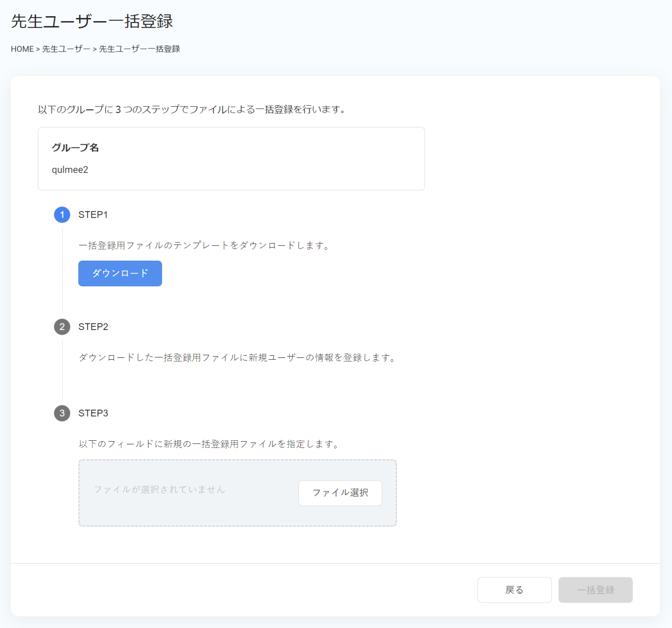The image size is (672, 628).
Task: Select the STEP3 number circle
Action: (62, 413)
